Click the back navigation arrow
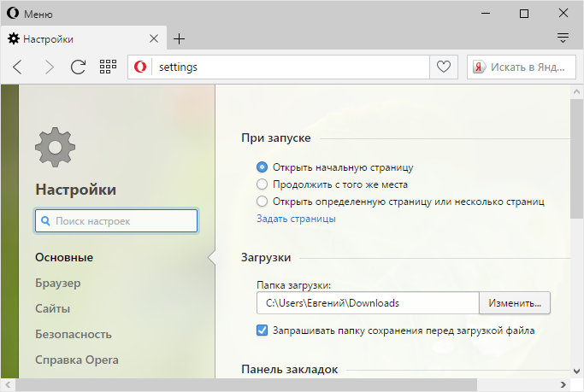This screenshot has height=392, width=584. click(18, 67)
